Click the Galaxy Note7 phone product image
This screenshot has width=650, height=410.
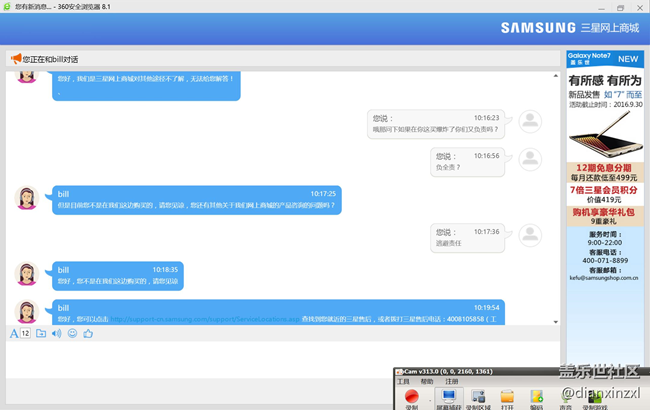[605, 135]
